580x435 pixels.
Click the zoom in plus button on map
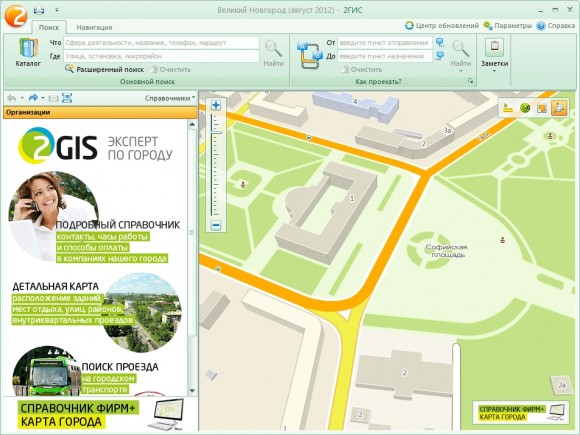click(x=216, y=105)
